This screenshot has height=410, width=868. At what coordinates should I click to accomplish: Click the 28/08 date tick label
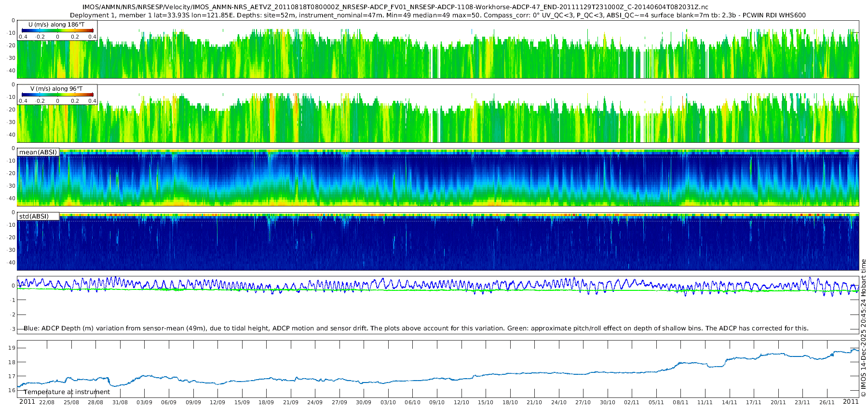pos(95,402)
